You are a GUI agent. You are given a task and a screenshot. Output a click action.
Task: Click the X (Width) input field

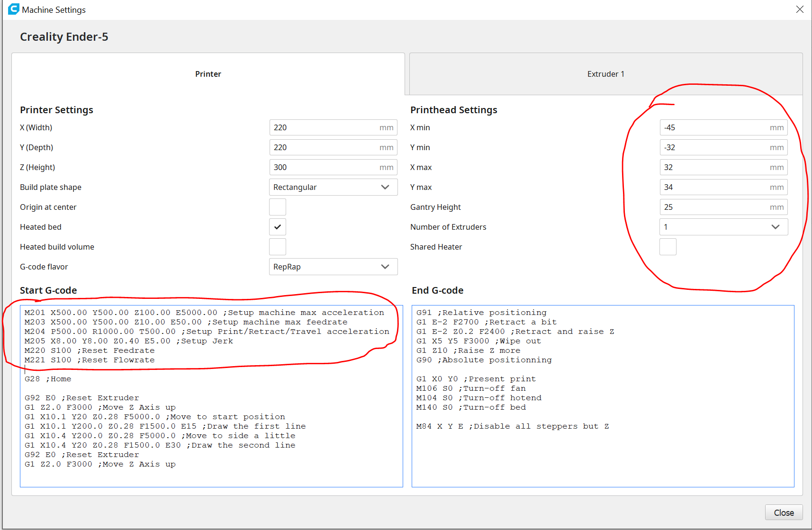pos(334,127)
